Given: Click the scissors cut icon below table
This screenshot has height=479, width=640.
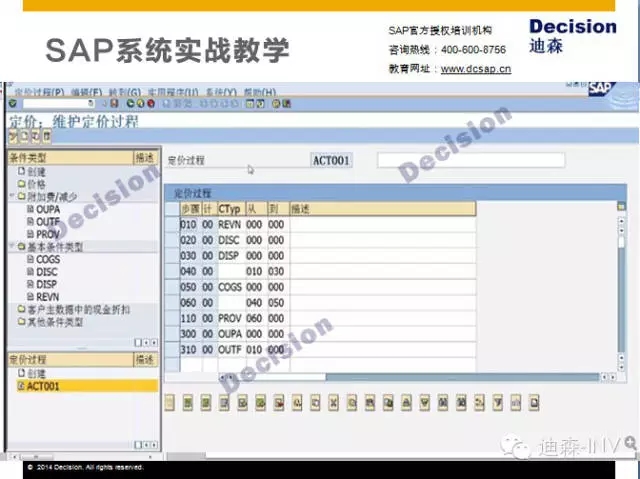Looking at the screenshot, I should pyautogui.click(x=333, y=403).
